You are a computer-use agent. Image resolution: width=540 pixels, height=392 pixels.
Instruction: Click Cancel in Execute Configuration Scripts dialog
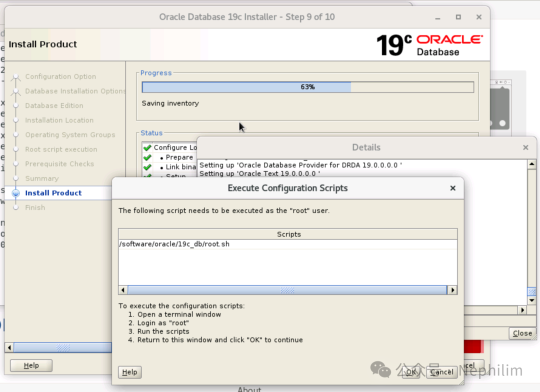click(x=442, y=372)
